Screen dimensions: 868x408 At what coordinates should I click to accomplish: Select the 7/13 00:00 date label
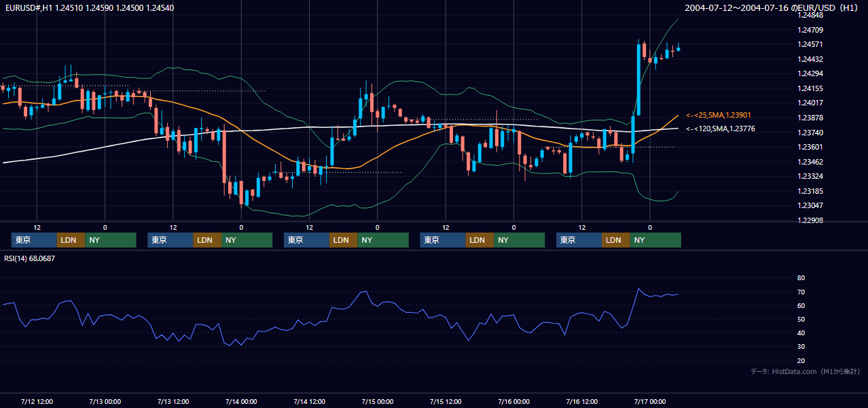coord(105,401)
